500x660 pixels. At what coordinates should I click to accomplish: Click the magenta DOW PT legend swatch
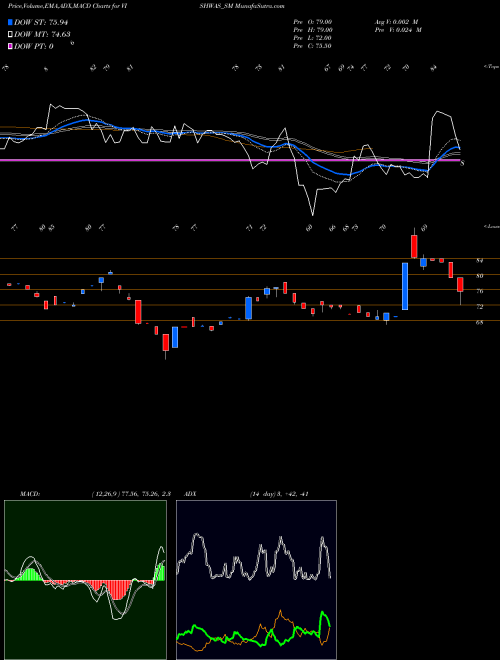pyautogui.click(x=11, y=46)
